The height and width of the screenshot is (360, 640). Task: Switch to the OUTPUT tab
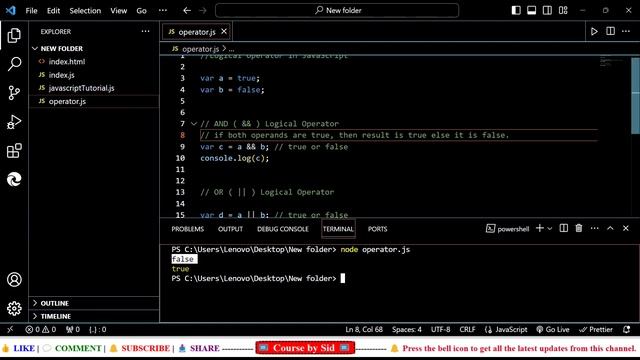coord(230,229)
